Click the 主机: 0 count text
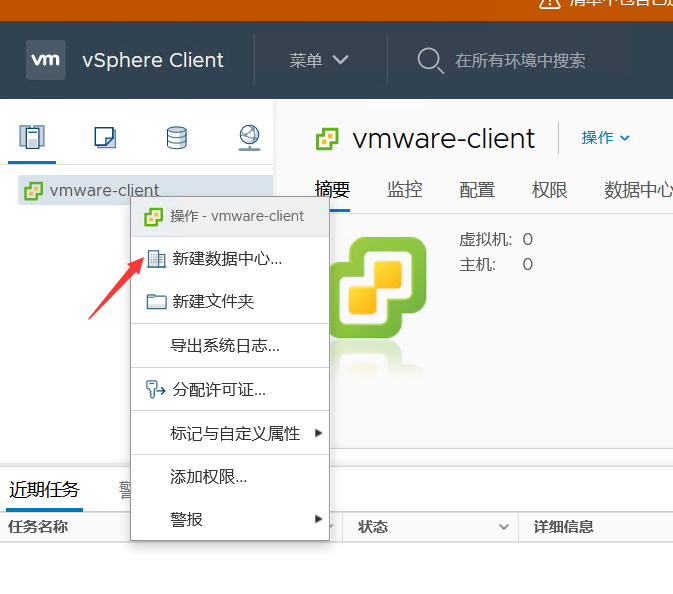 (x=496, y=264)
